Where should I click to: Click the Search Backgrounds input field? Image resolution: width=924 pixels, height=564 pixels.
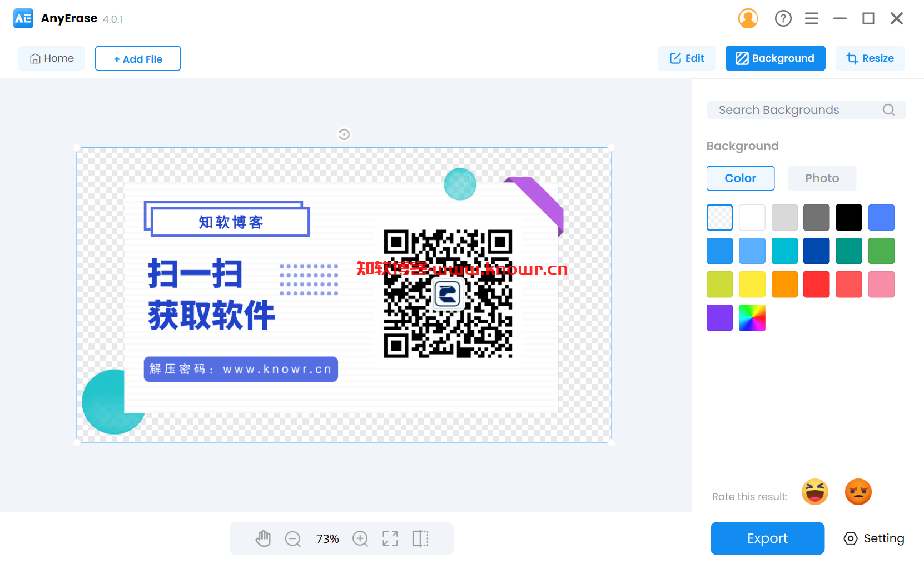point(806,110)
